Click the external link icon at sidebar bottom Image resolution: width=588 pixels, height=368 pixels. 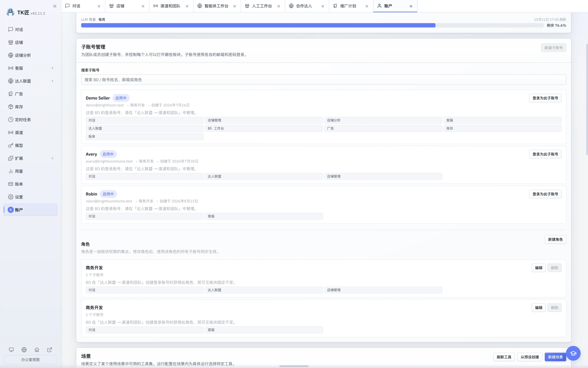click(x=50, y=350)
